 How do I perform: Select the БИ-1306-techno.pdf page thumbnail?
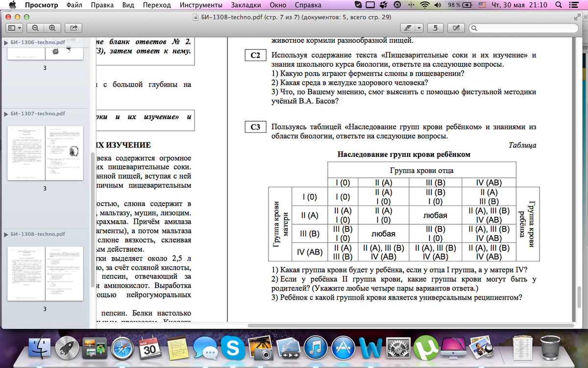45,54
